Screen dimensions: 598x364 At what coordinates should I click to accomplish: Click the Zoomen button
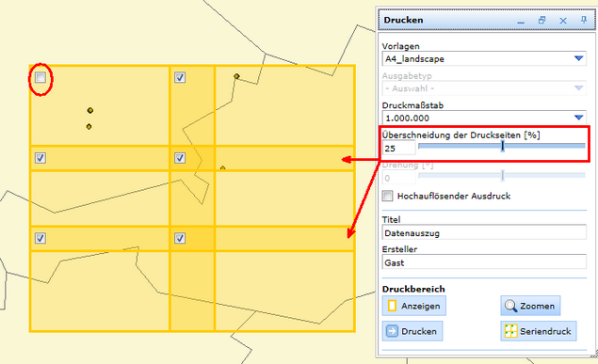[530, 306]
